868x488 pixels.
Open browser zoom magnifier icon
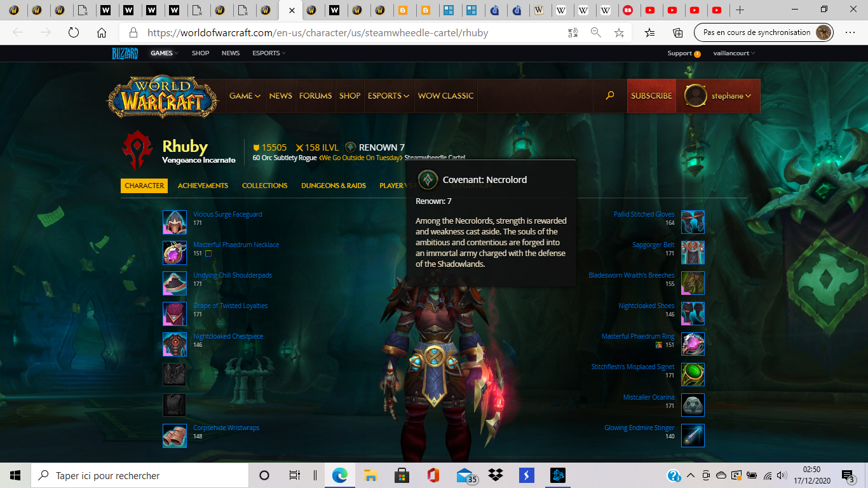(596, 33)
